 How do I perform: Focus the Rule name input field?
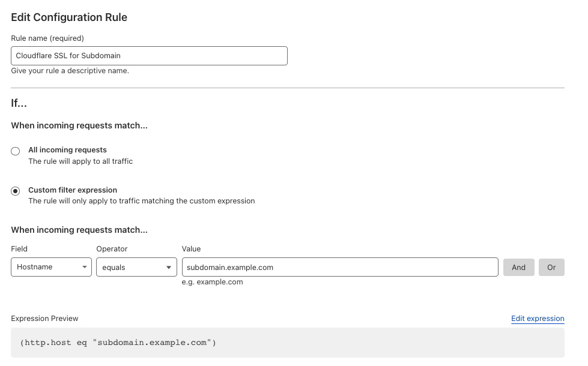pyautogui.click(x=149, y=56)
